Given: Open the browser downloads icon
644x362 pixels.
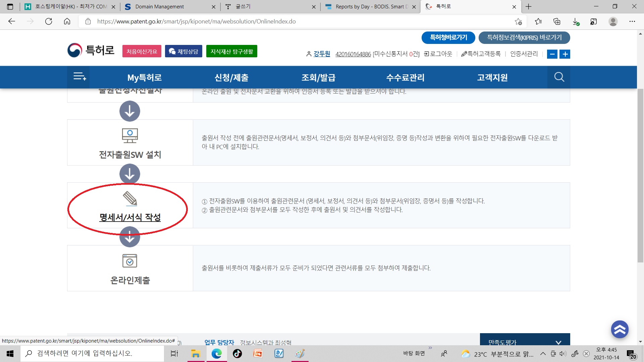Looking at the screenshot, I should pos(576,21).
